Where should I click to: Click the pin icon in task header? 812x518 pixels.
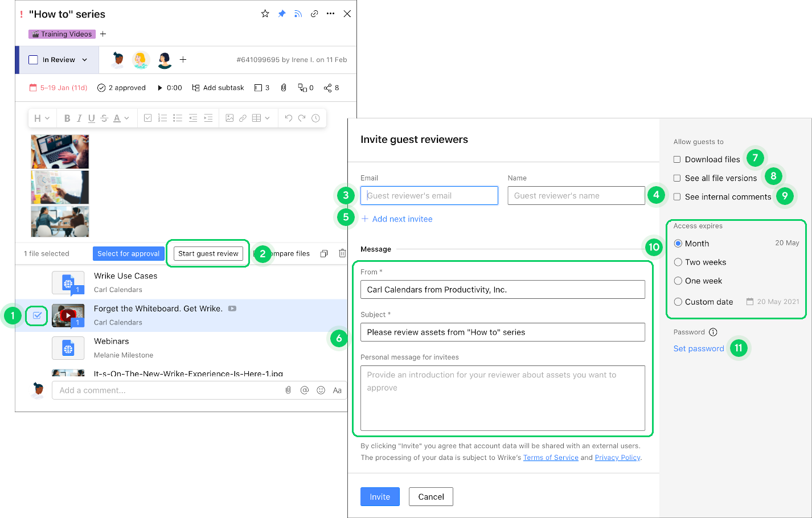[x=282, y=14]
